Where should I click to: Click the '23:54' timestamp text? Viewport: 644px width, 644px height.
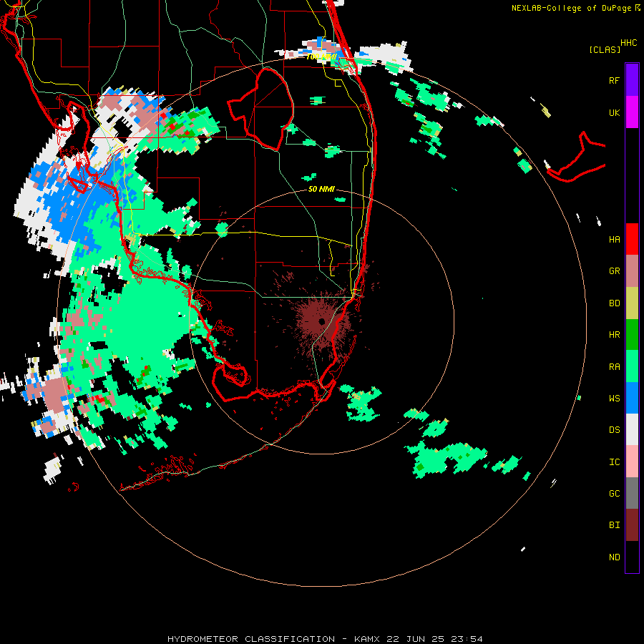[467, 639]
